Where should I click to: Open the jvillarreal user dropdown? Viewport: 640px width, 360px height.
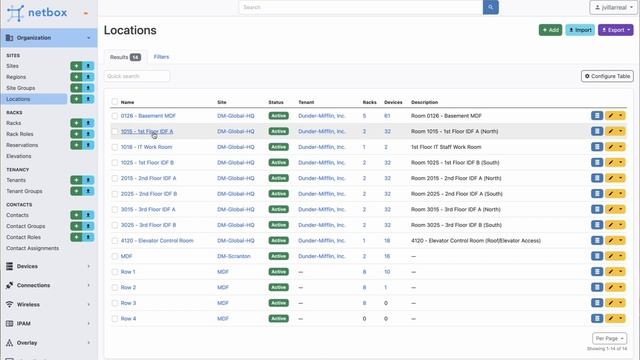(x=613, y=7)
